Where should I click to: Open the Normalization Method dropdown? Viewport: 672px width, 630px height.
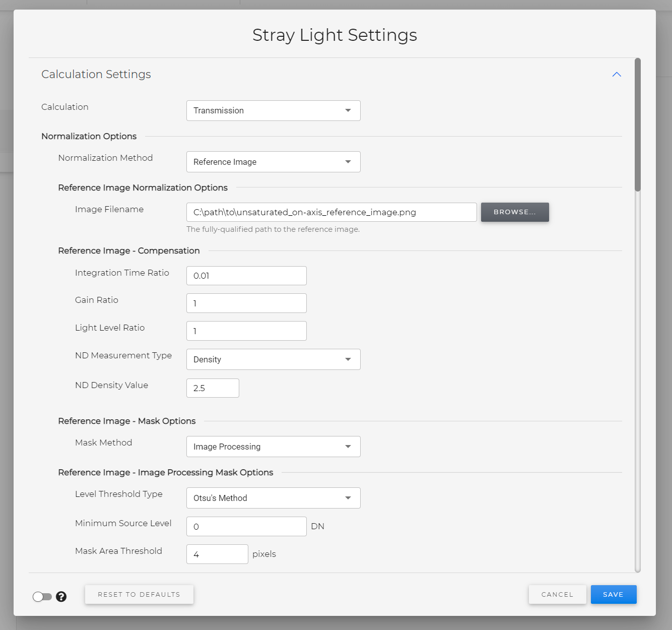pos(274,162)
